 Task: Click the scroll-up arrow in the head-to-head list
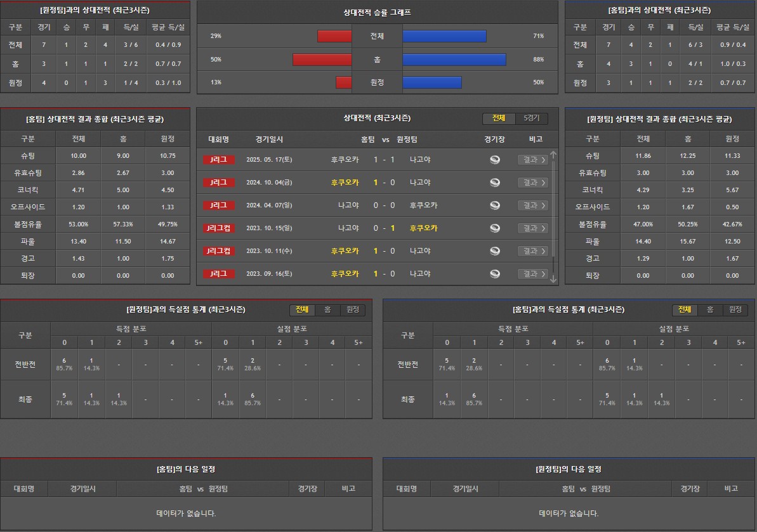553,155
